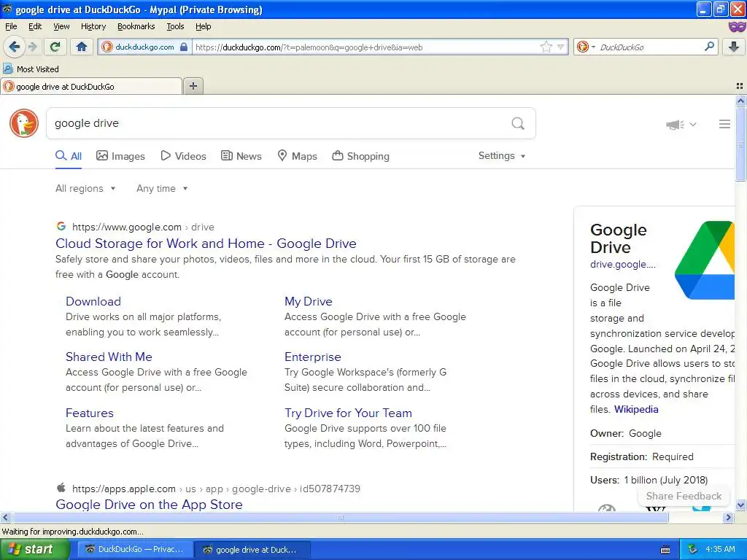
Task: Click the Forward arrow button
Action: tap(32, 47)
